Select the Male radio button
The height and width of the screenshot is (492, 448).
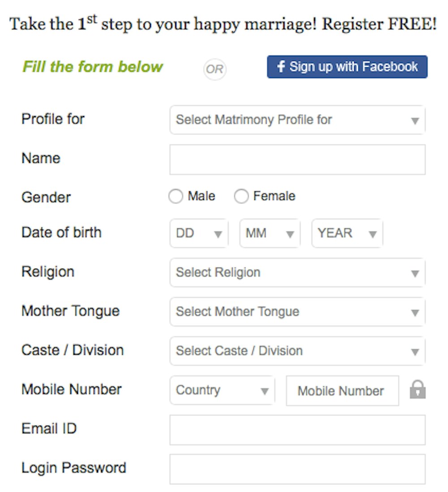(x=176, y=196)
